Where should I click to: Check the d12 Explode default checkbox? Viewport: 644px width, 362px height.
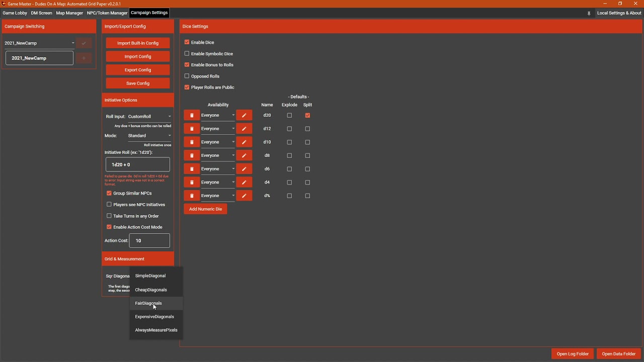pyautogui.click(x=289, y=129)
